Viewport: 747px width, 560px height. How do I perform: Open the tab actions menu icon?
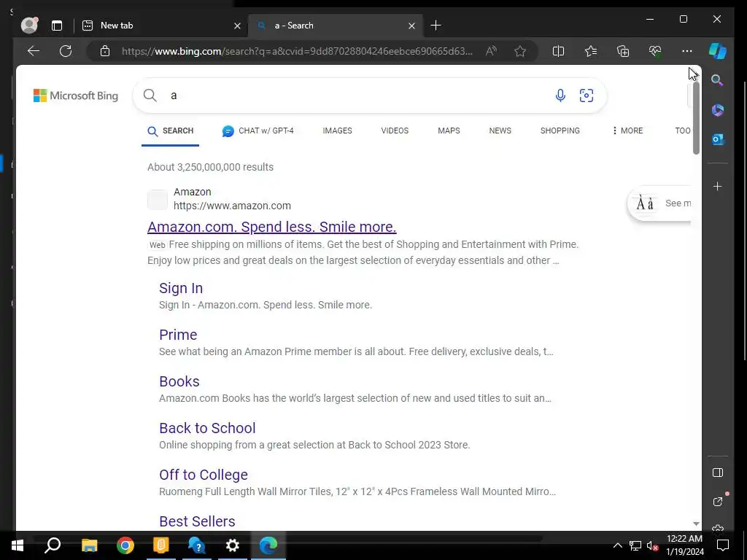[x=57, y=26]
